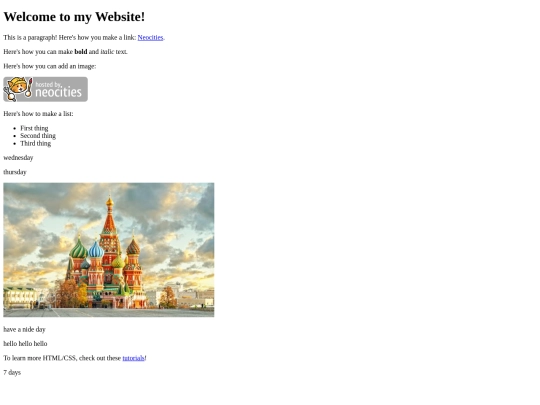
Task: Click the Second thing list item
Action: pos(38,136)
